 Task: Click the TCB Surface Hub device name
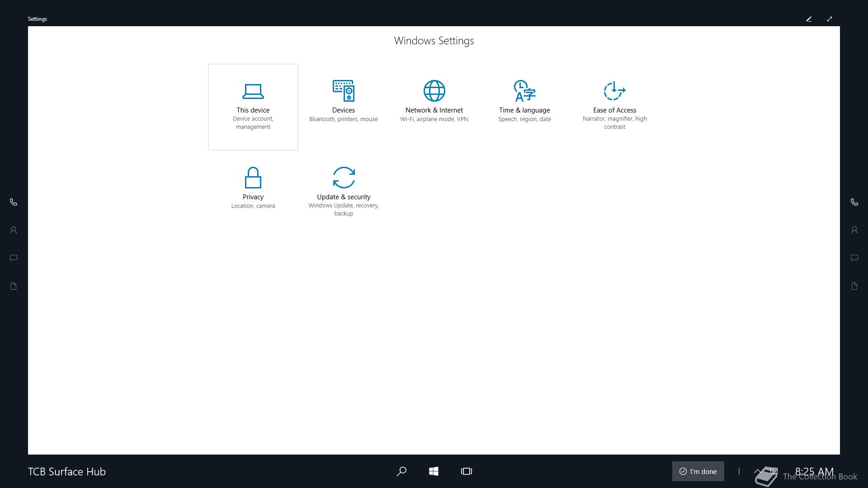(x=67, y=471)
